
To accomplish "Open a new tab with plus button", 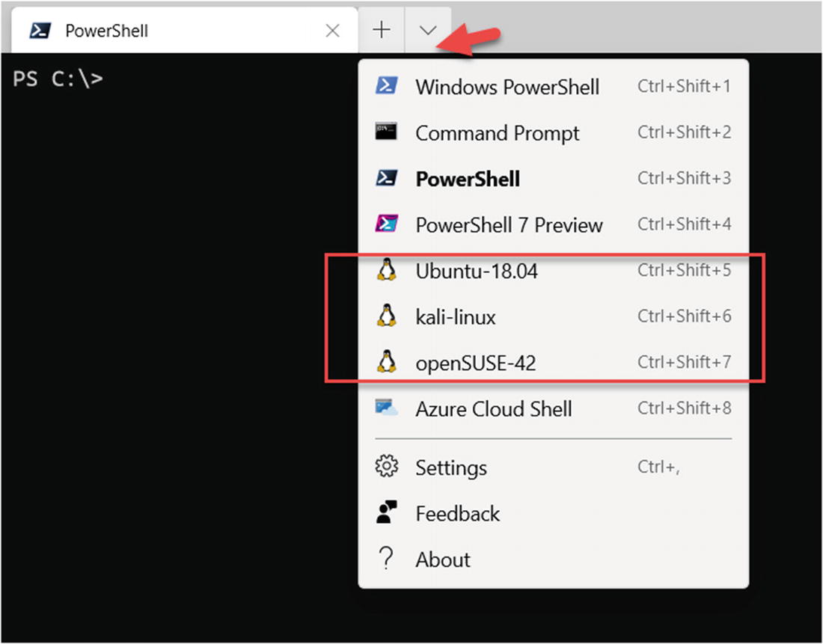I will (382, 30).
